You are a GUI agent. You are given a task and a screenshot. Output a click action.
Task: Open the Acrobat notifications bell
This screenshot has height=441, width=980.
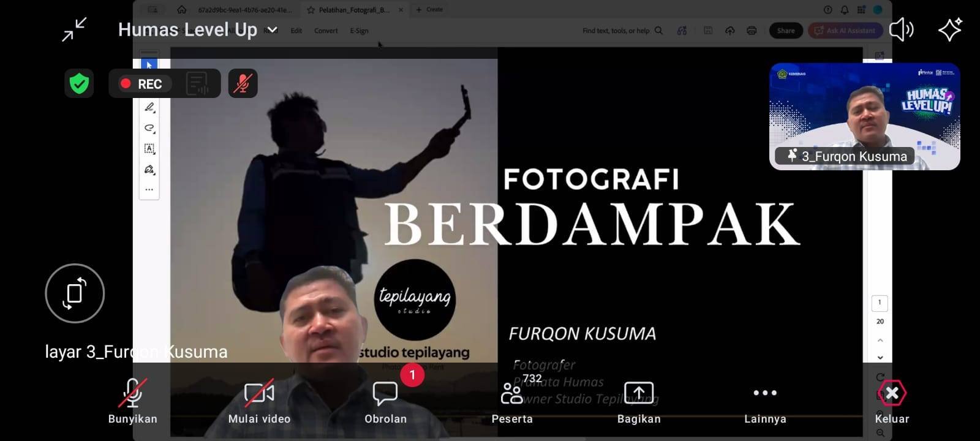(x=845, y=10)
